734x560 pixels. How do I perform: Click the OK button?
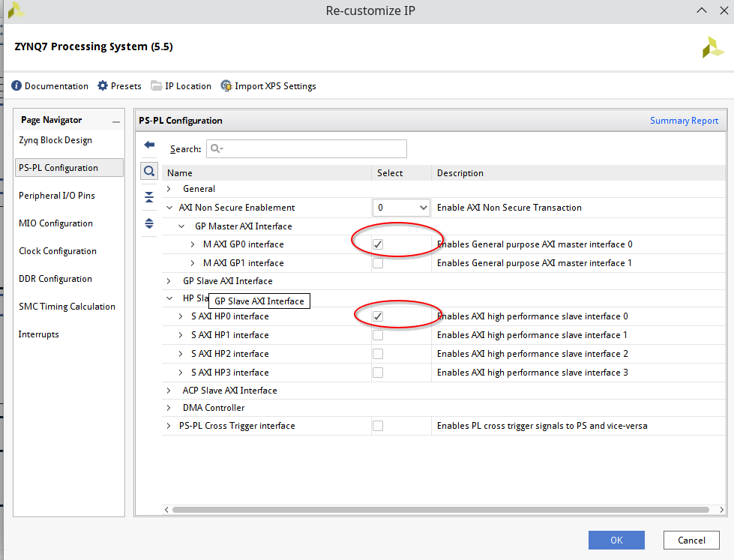click(x=616, y=540)
